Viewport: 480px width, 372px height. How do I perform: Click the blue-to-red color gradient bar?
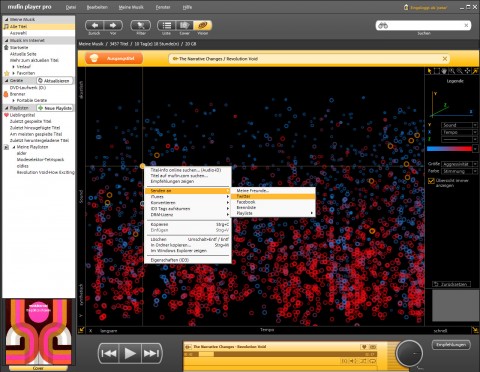tap(449, 149)
